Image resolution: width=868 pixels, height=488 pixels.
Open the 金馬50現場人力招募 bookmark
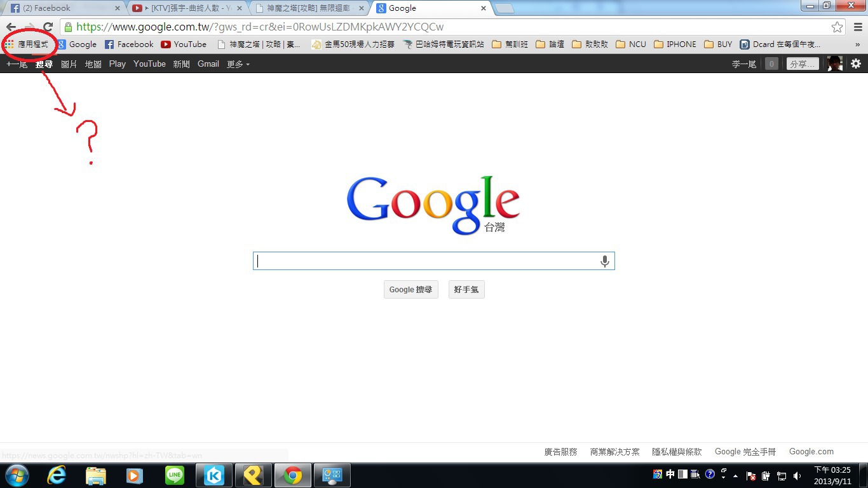coord(353,44)
